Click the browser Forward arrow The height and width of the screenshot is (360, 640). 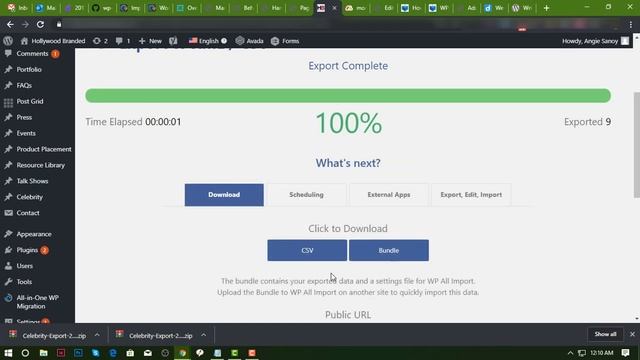(25, 24)
